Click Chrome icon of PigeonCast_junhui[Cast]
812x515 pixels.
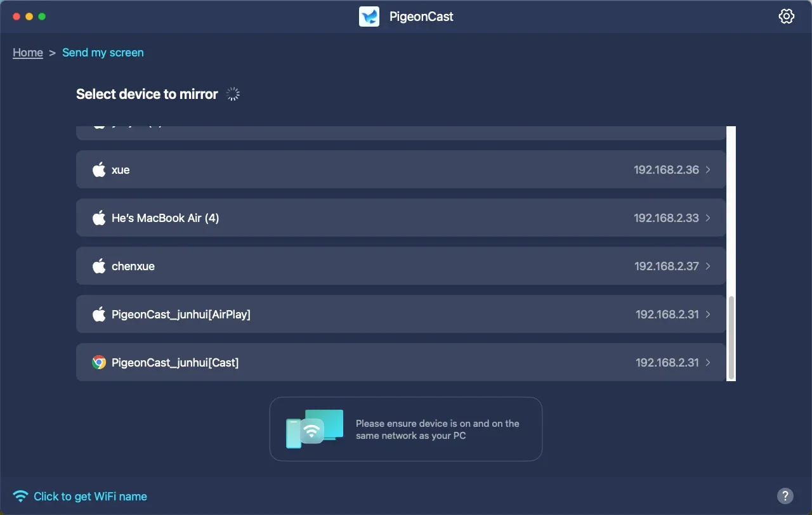pos(99,362)
